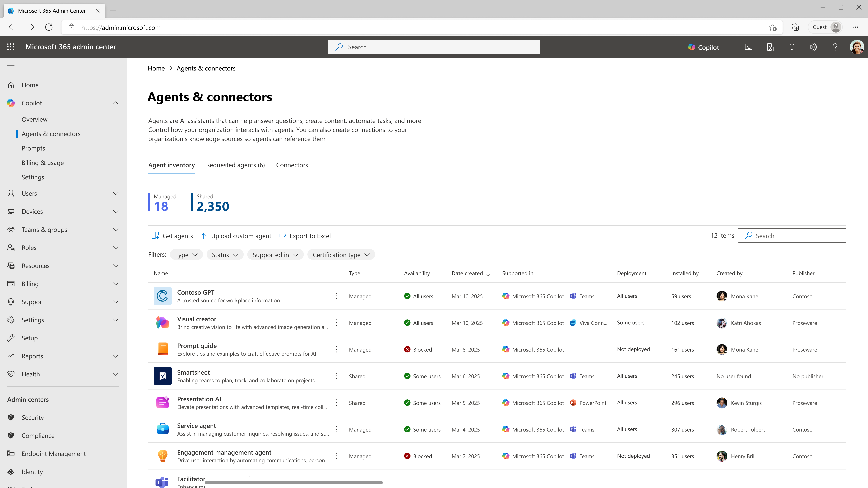Expand the Health navigation section
This screenshot has width=868, height=488.
116,374
